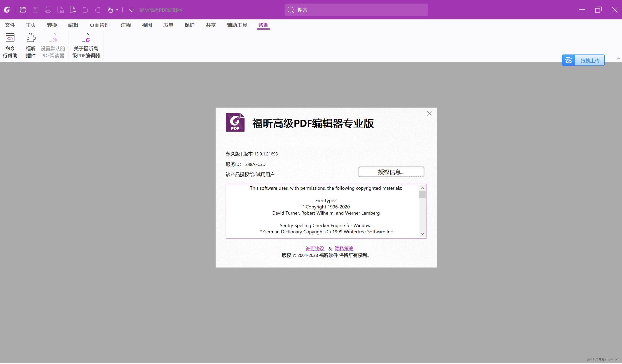The height and width of the screenshot is (364, 622).
Task: Click the Sentry Spelling Checker Engine line
Action: (x=326, y=225)
